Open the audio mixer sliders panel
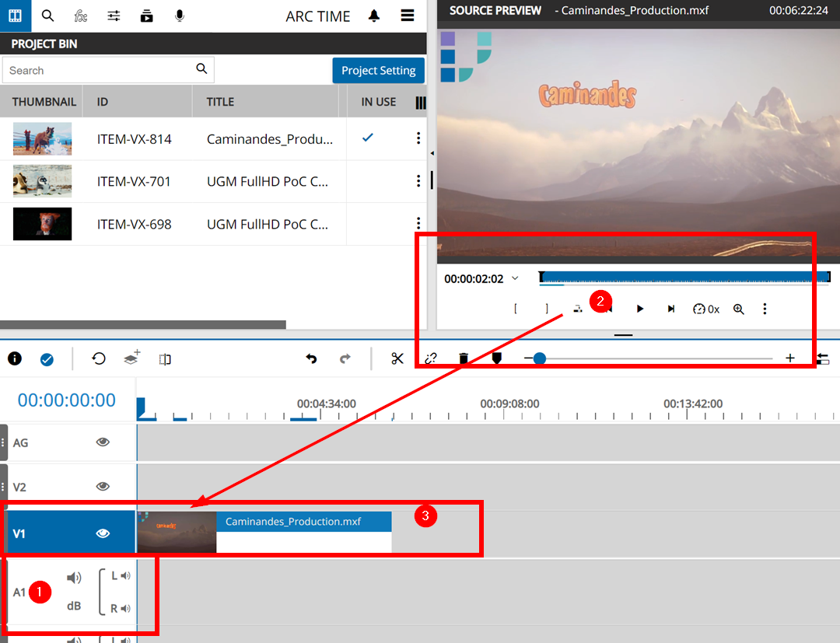The width and height of the screenshot is (840, 643). pyautogui.click(x=114, y=16)
